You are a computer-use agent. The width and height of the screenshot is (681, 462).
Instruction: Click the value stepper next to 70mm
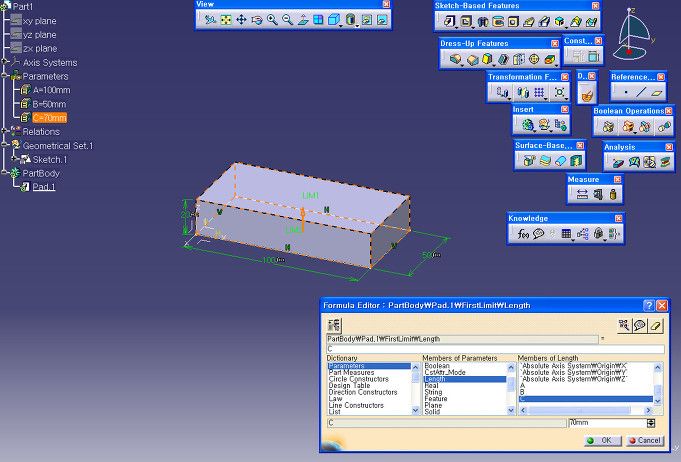[651, 423]
